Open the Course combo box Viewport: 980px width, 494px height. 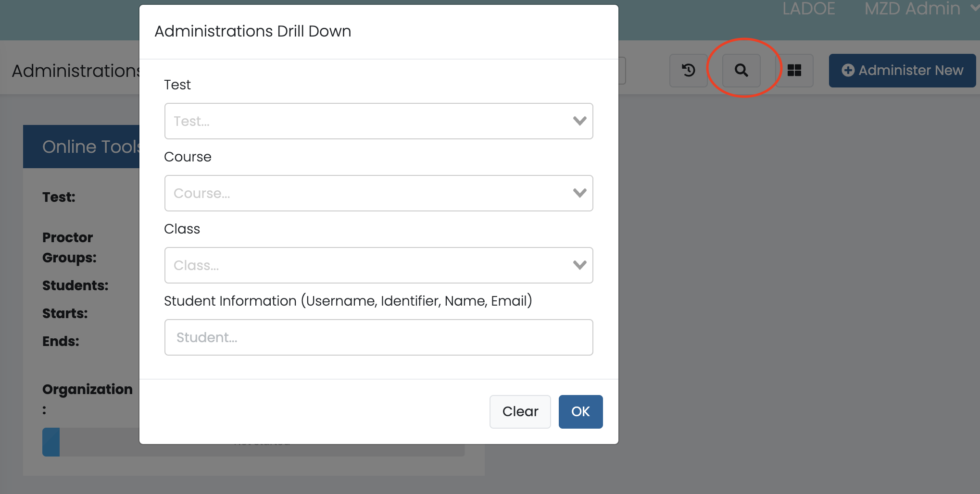pyautogui.click(x=365, y=193)
